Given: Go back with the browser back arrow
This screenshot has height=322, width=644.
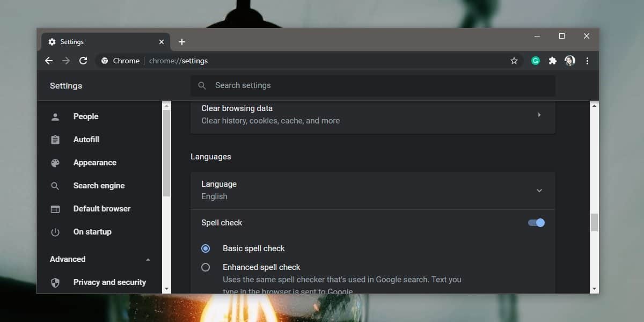Looking at the screenshot, I should point(49,61).
